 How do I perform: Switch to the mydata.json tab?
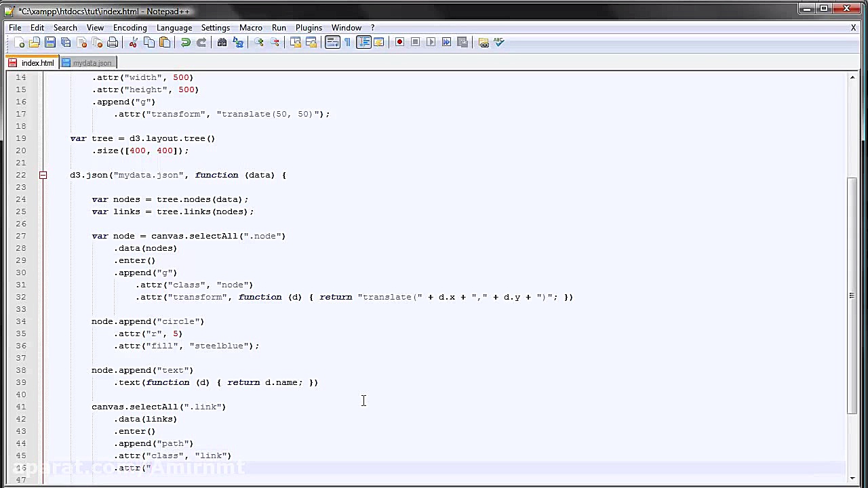87,62
